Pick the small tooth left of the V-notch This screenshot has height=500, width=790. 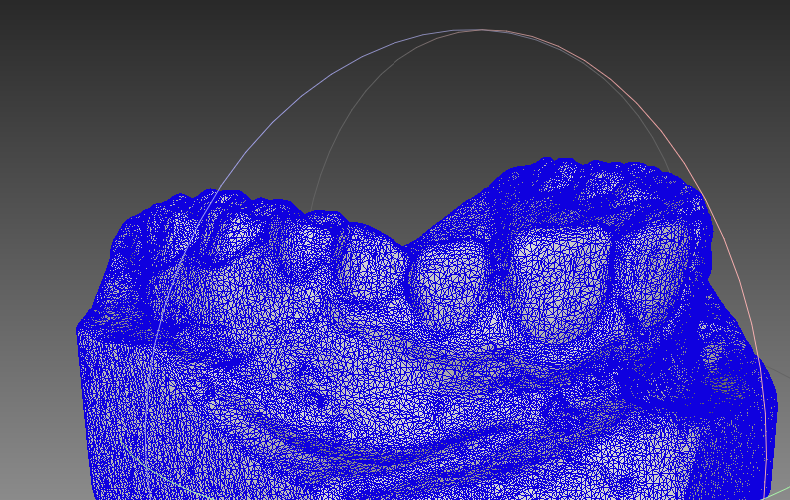[370, 265]
